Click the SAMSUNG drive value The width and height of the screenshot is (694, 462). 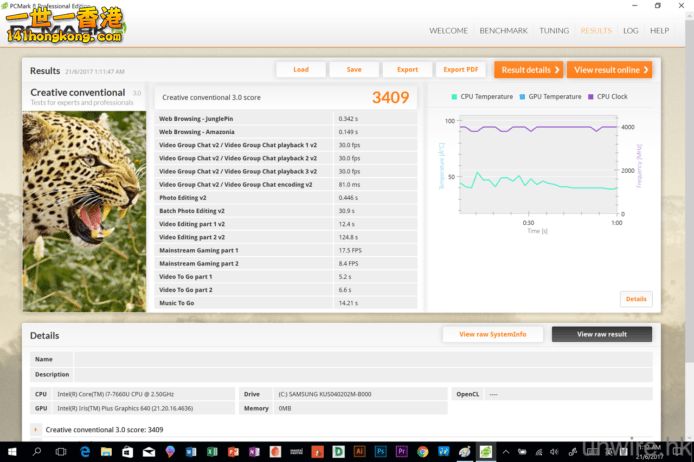pyautogui.click(x=325, y=394)
